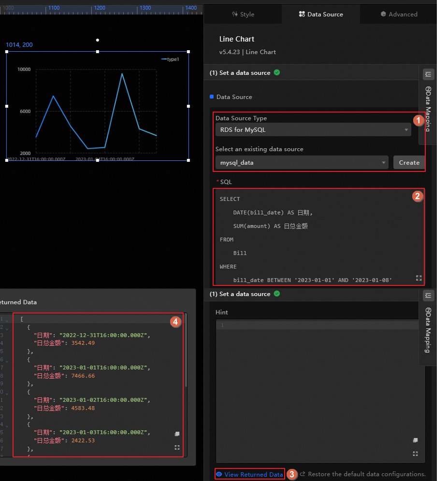Collapse the fold arrow at line 6
This screenshot has height=481, width=448.
coord(7,361)
